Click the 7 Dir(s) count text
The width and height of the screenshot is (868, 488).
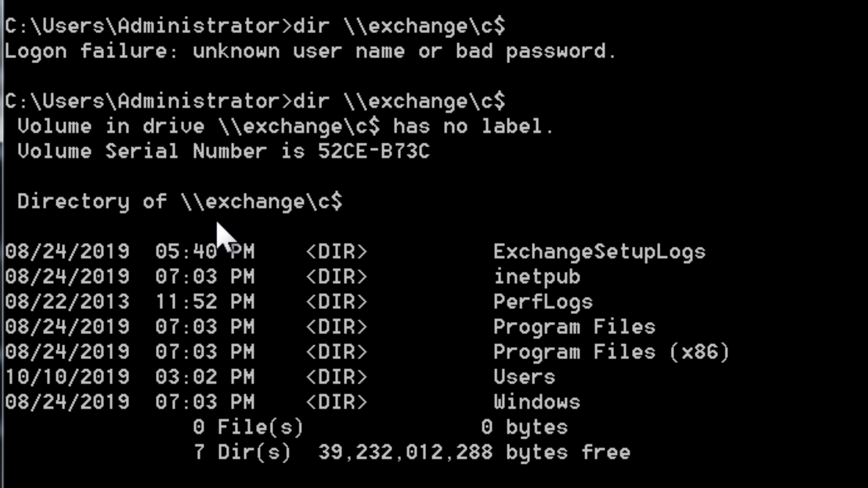coord(242,453)
